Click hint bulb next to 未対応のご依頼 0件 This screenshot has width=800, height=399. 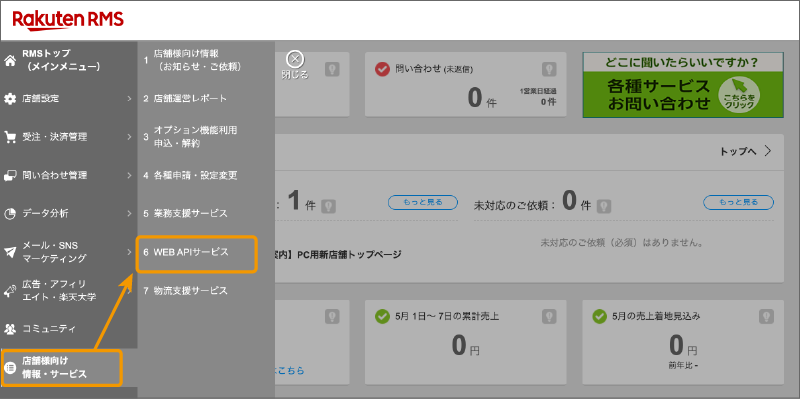[x=604, y=206]
